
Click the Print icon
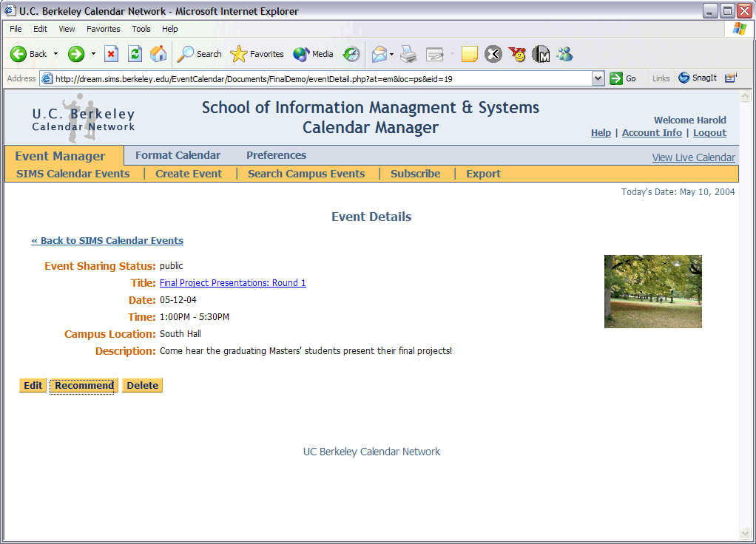tap(408, 54)
